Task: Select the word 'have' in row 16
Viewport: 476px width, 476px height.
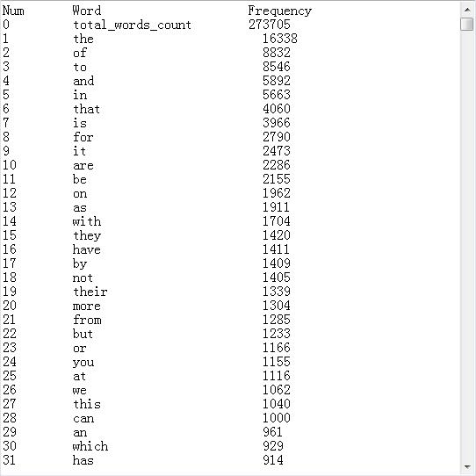Action: pyautogui.click(x=87, y=249)
